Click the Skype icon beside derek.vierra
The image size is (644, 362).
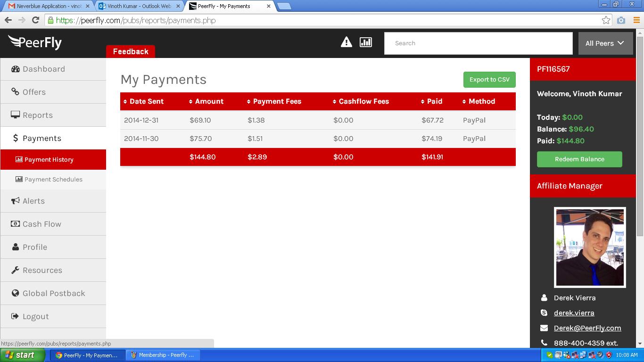point(544,313)
